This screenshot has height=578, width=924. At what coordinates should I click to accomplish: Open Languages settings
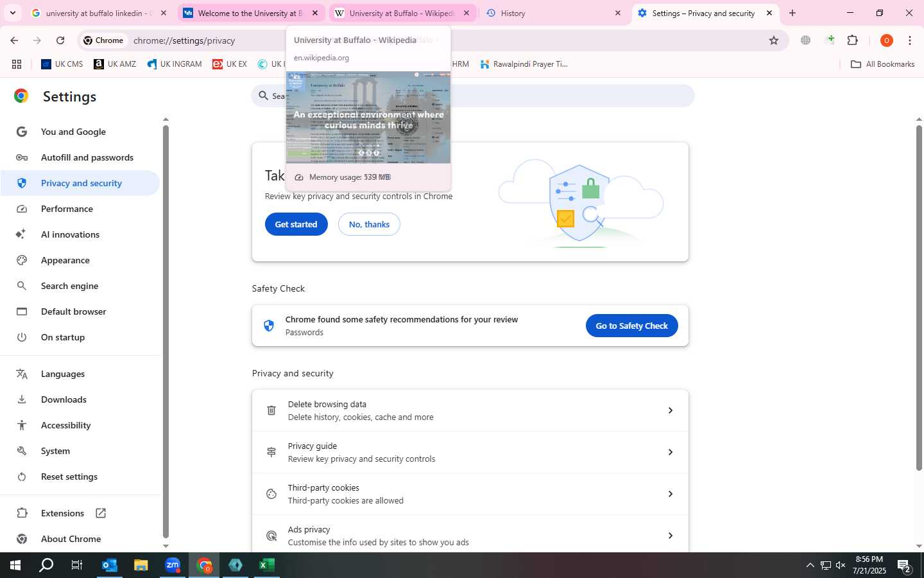pyautogui.click(x=80, y=374)
